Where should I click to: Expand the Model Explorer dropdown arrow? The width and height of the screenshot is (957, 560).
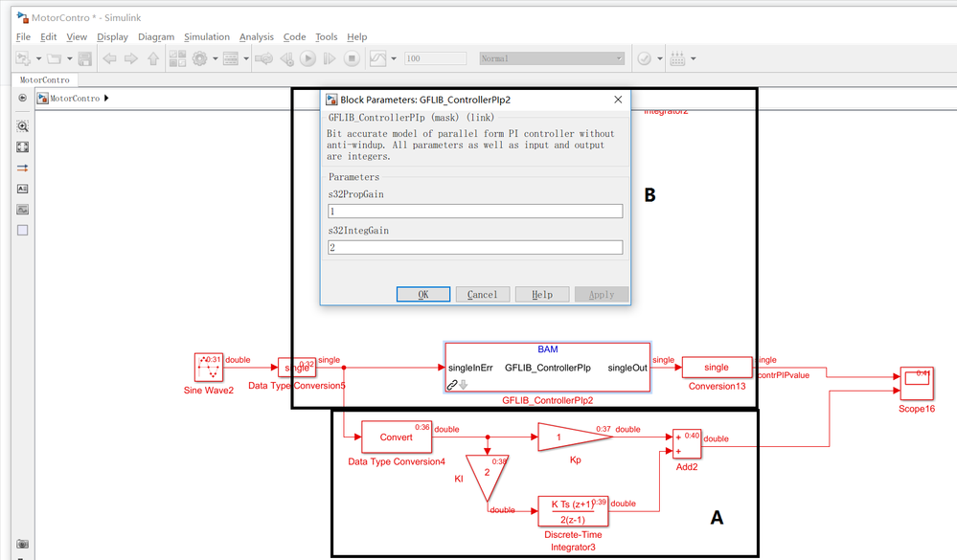(x=246, y=58)
